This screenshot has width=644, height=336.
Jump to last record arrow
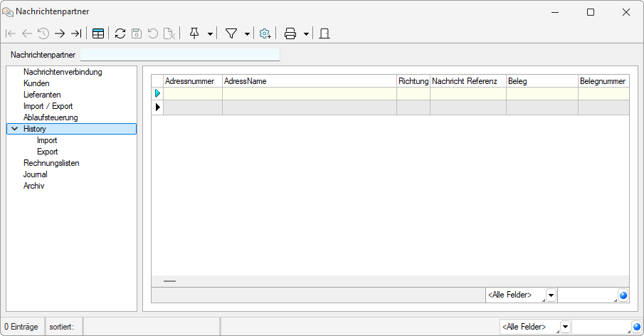tap(76, 33)
